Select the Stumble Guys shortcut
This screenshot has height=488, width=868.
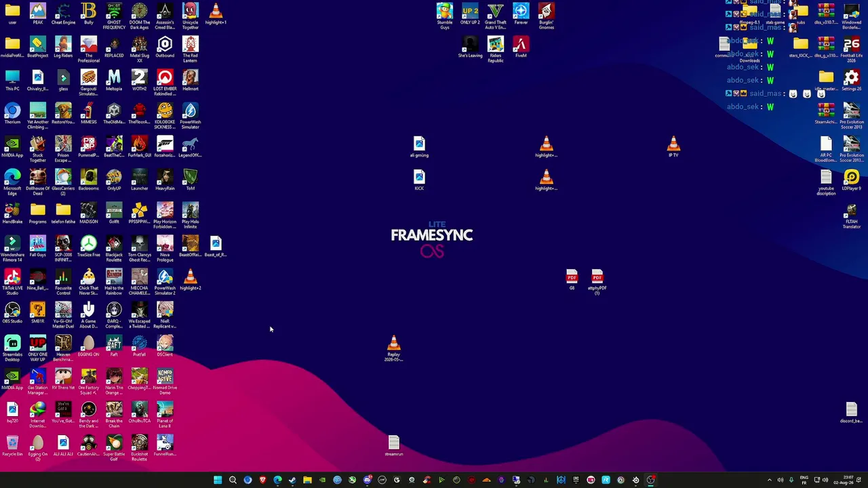(x=444, y=16)
